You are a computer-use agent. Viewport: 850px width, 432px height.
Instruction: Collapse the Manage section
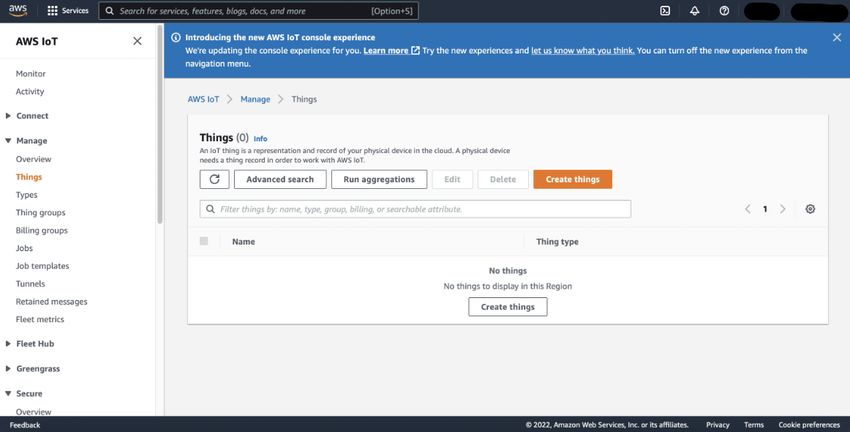tap(8, 140)
